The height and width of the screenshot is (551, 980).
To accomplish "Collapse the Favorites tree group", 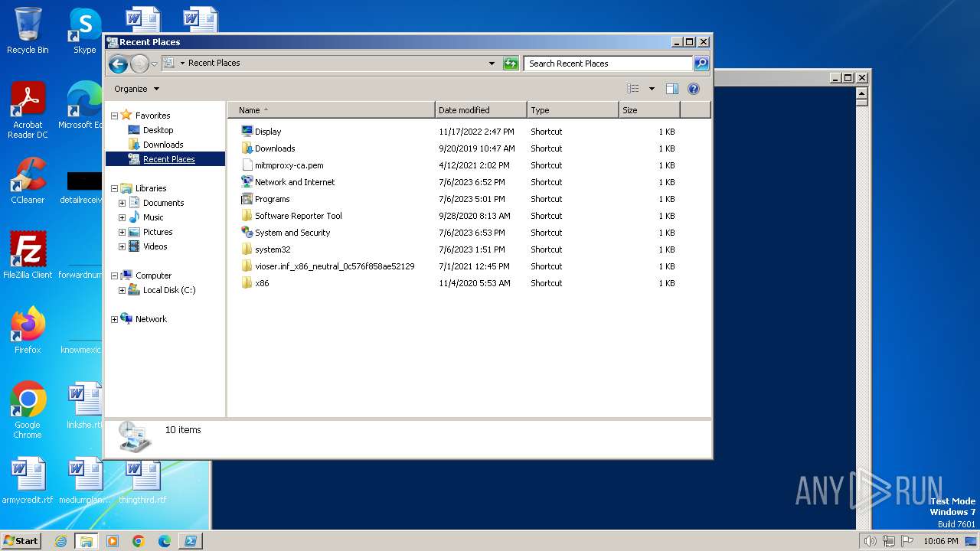I will (115, 116).
